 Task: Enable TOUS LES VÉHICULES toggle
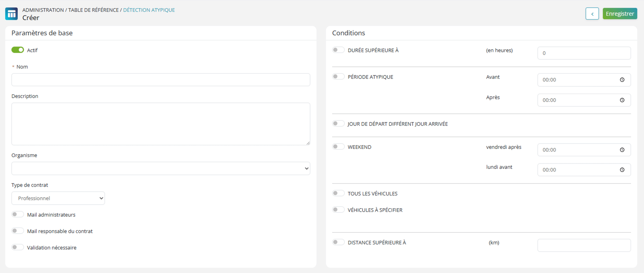[338, 193]
